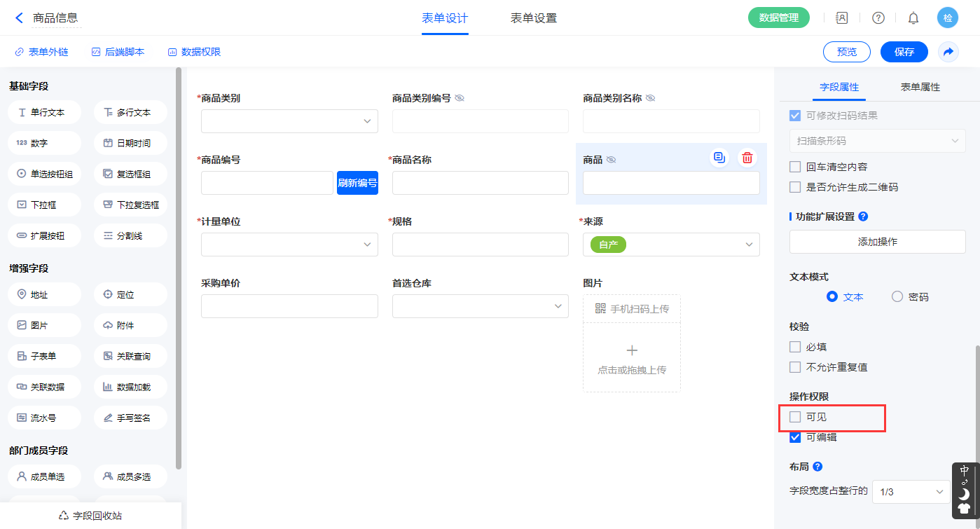The image size is (980, 529).
Task: Open the 来源 dropdown showing 自产
Action: click(x=671, y=245)
